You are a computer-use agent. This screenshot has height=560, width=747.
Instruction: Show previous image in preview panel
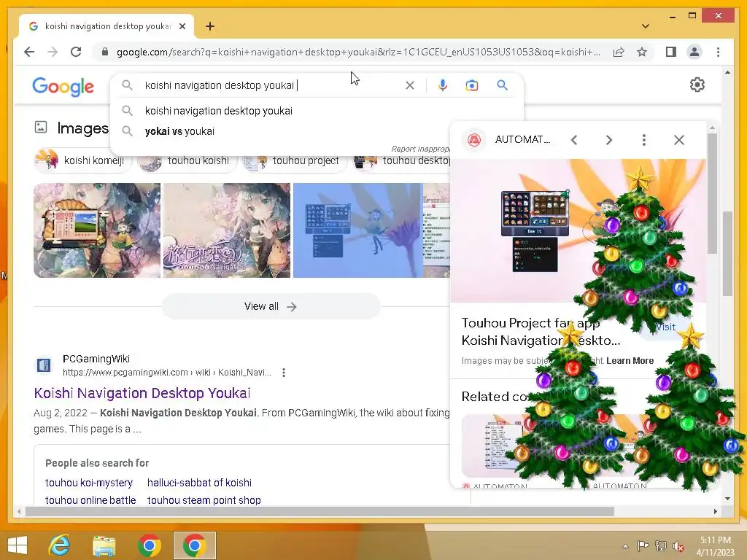pos(574,140)
